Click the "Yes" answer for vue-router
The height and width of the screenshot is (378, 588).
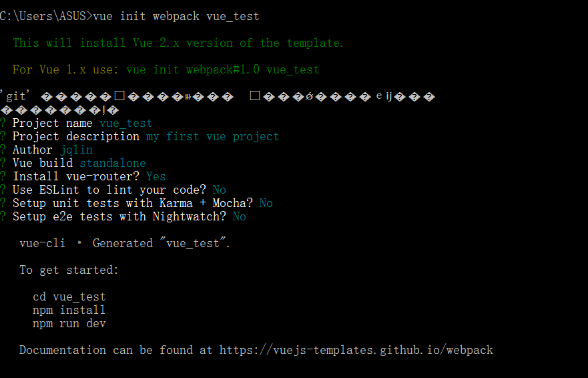click(x=156, y=176)
